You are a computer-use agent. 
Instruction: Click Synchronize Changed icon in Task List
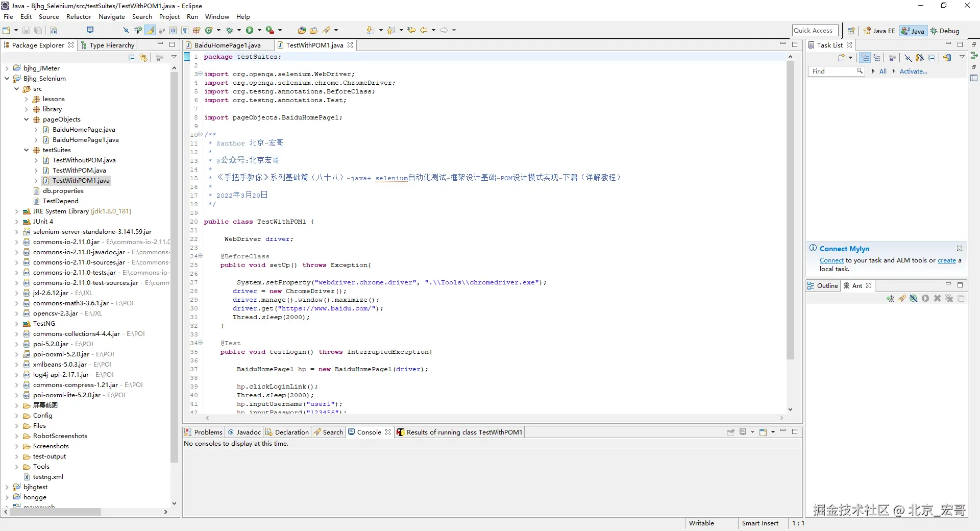click(x=947, y=58)
